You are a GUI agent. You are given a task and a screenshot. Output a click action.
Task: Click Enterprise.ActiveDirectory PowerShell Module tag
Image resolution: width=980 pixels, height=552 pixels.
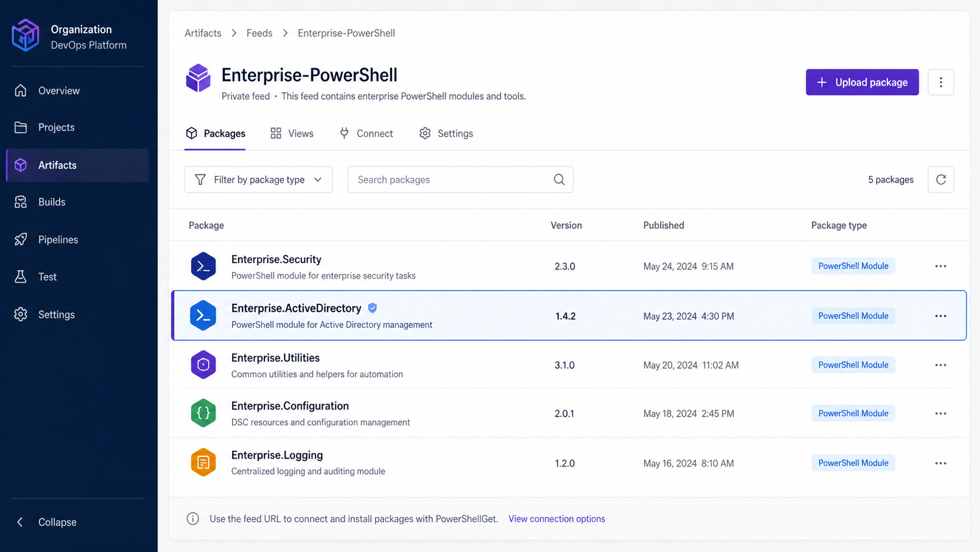click(853, 316)
